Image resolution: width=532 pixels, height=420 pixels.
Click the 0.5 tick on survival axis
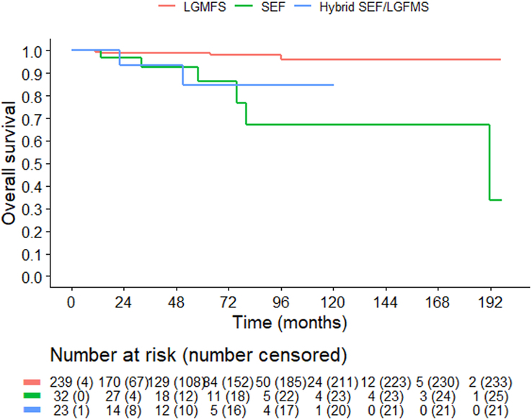click(32, 165)
